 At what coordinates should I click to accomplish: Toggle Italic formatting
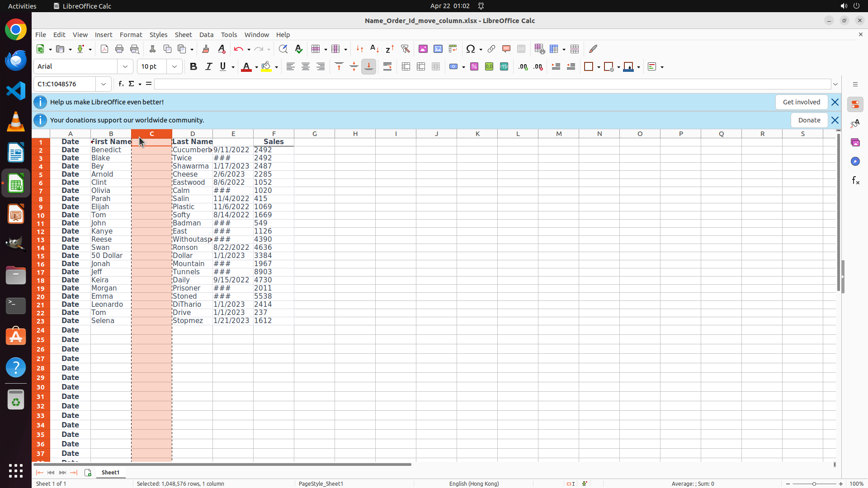pyautogui.click(x=208, y=67)
